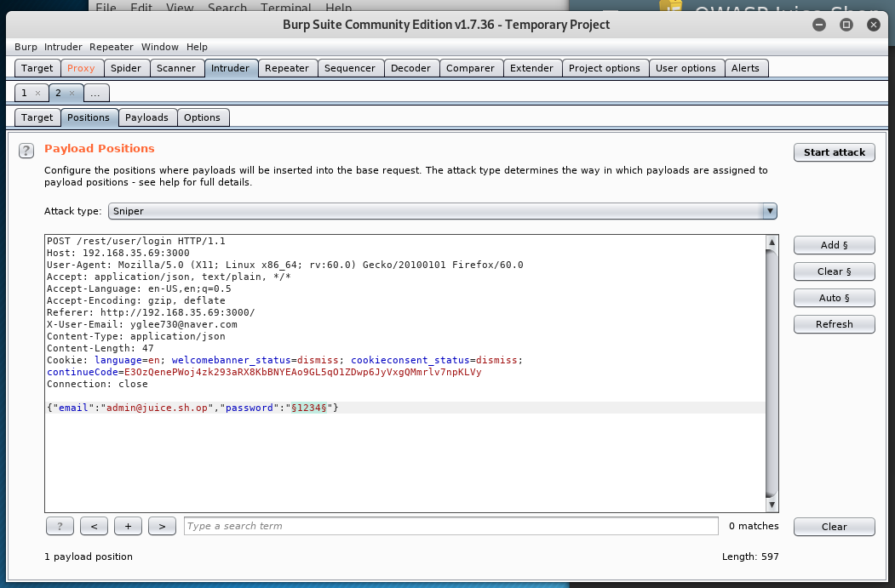The height and width of the screenshot is (588, 895).
Task: Go to previous search match
Action: pyautogui.click(x=95, y=526)
